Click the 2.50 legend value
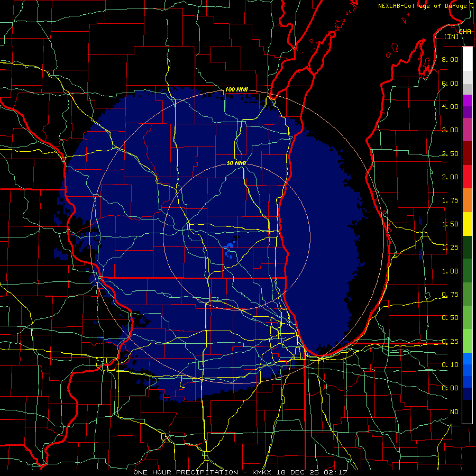This screenshot has width=476, height=476. 450,153
